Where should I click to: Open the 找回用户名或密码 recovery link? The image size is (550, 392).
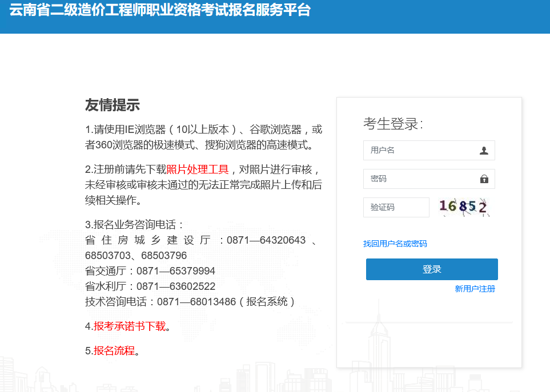[x=395, y=244]
